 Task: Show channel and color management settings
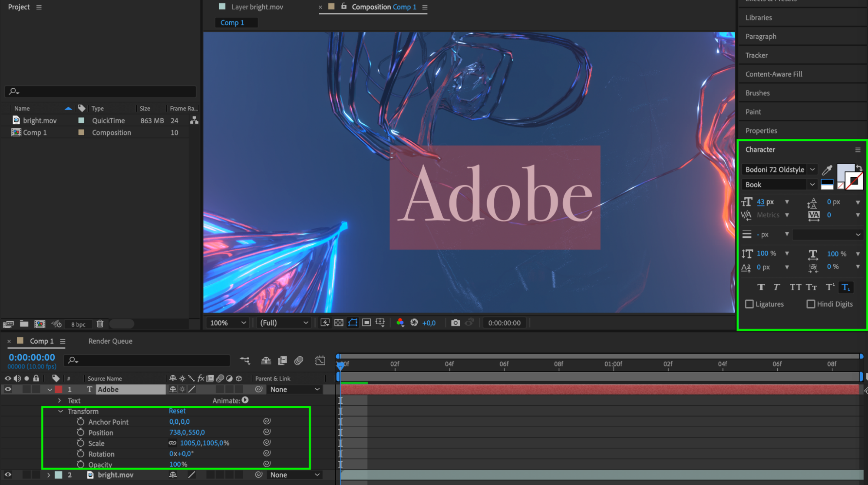(400, 322)
